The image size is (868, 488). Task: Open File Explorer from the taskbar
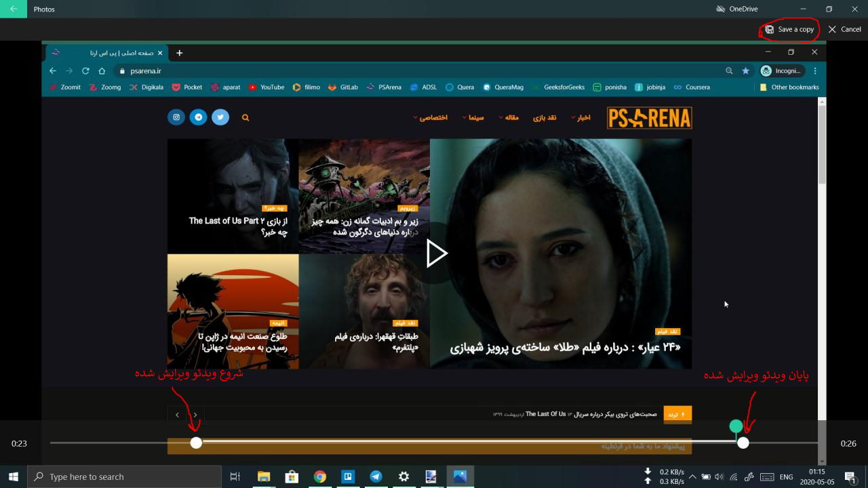263,476
